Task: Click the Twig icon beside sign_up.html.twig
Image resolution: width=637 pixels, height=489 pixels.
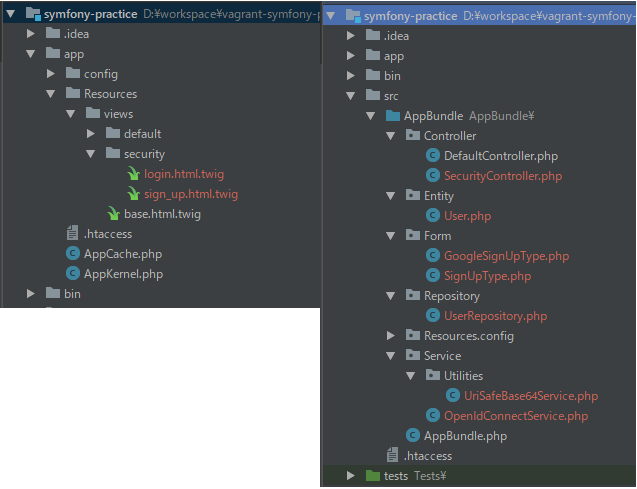Action: 133,194
